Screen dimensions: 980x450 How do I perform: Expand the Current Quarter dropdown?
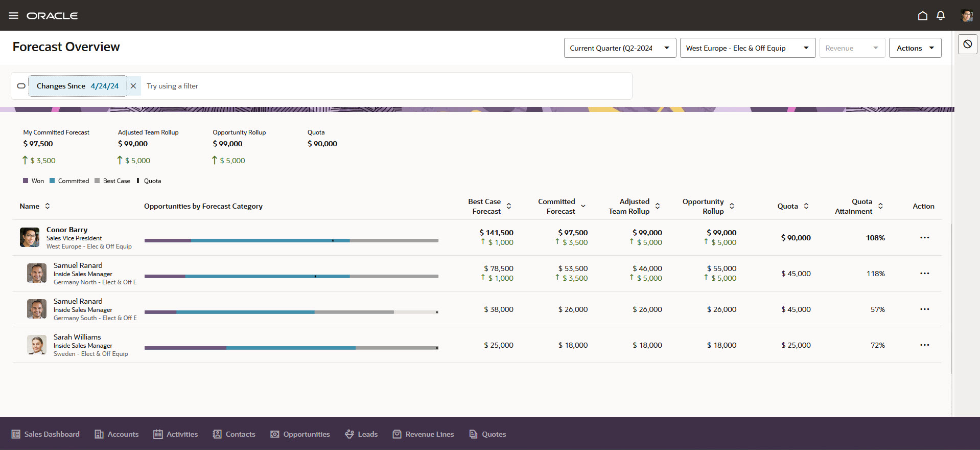tap(620, 48)
